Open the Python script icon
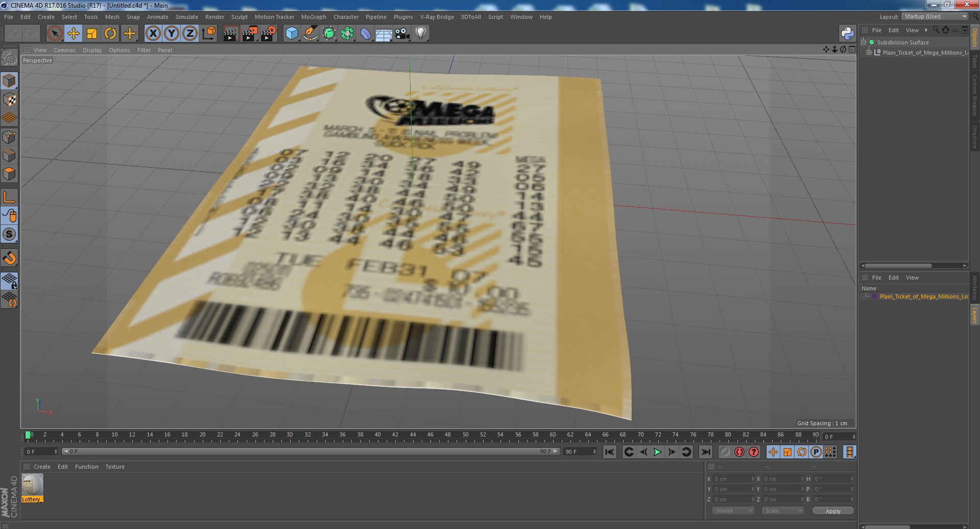The image size is (980, 529). tap(848, 34)
